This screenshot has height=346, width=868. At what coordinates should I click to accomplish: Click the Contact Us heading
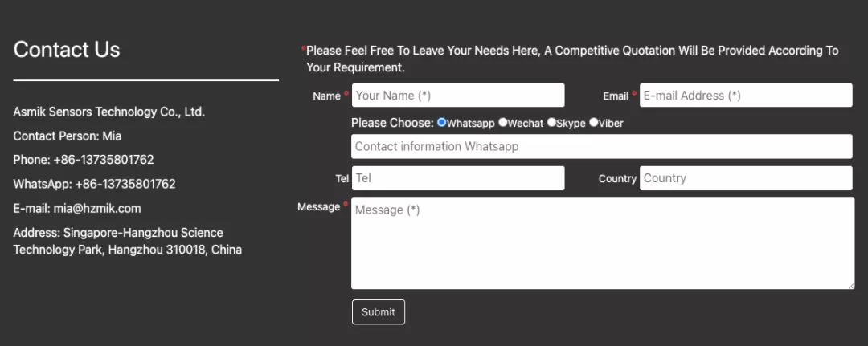point(67,50)
